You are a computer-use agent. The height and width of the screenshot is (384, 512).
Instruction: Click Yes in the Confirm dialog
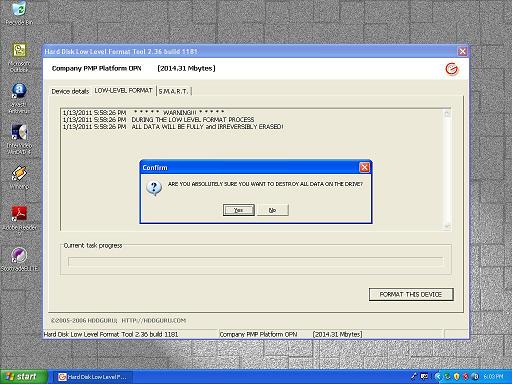pos(239,210)
